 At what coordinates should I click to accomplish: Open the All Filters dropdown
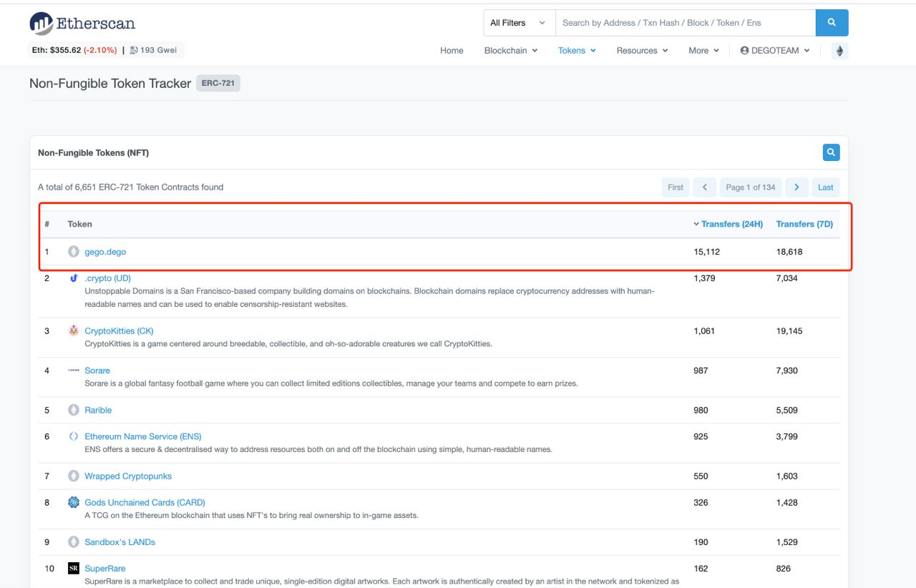pyautogui.click(x=518, y=23)
